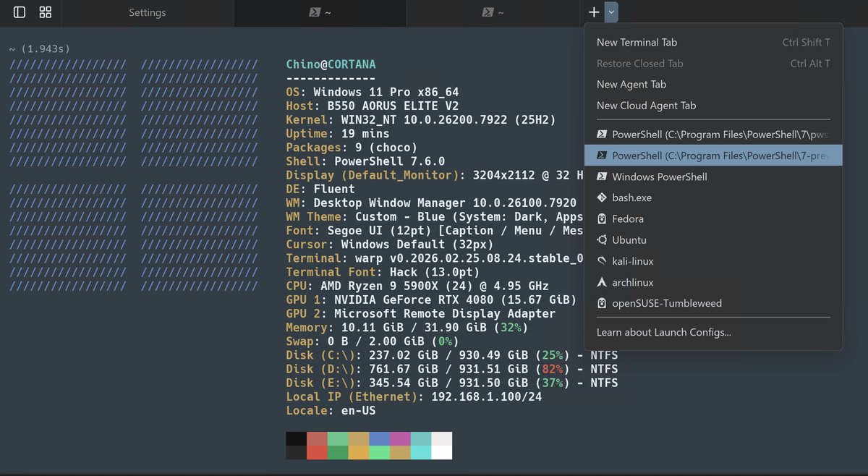
Task: Launch the archlinux shell
Action: pos(713,282)
